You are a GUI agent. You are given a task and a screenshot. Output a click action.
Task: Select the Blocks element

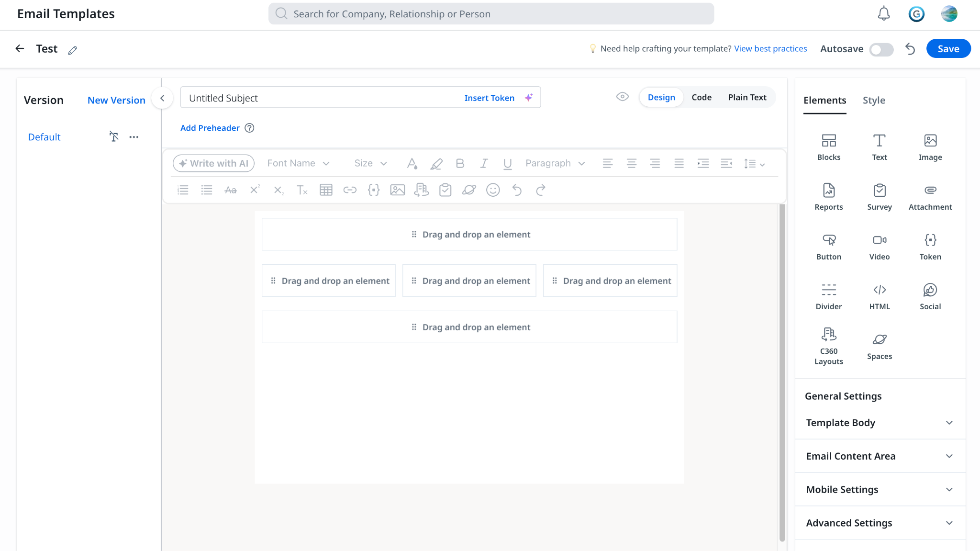[829, 147]
